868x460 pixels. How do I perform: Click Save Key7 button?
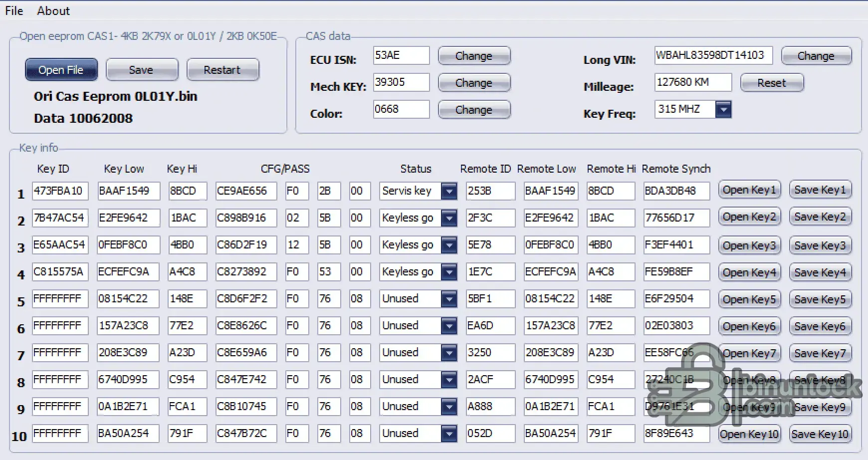pos(821,353)
